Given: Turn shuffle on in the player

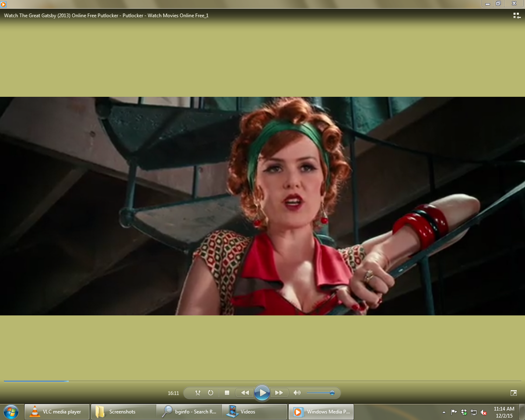Looking at the screenshot, I should click(x=198, y=393).
